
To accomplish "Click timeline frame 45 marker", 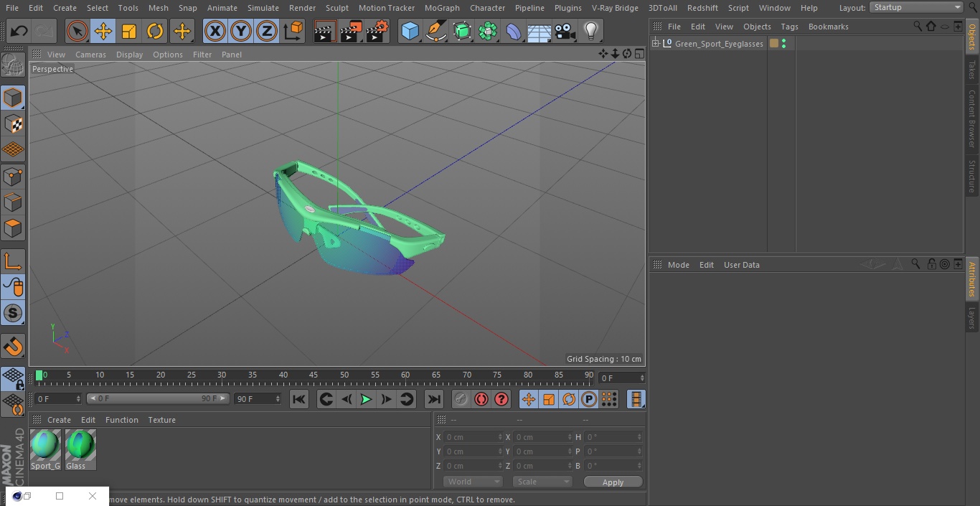I will 314,375.
